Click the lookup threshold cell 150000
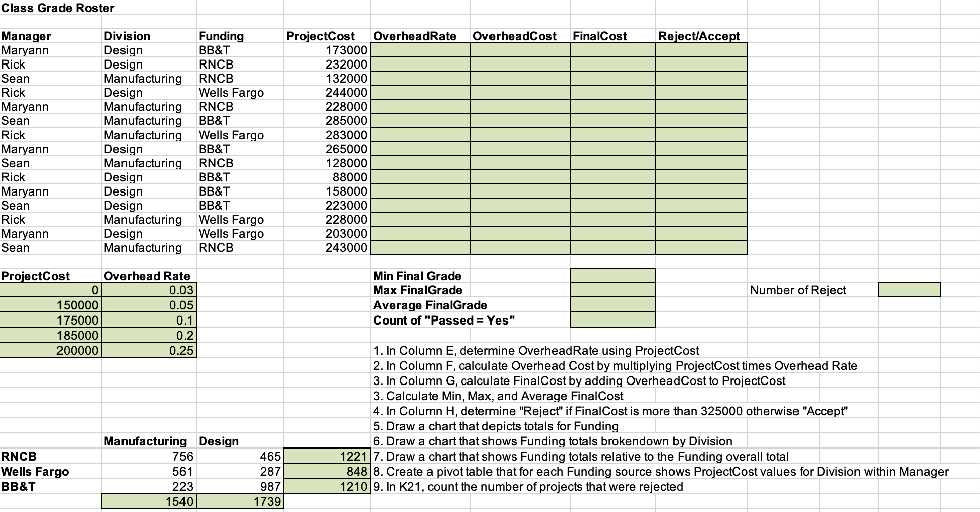980x512 pixels. (50, 305)
